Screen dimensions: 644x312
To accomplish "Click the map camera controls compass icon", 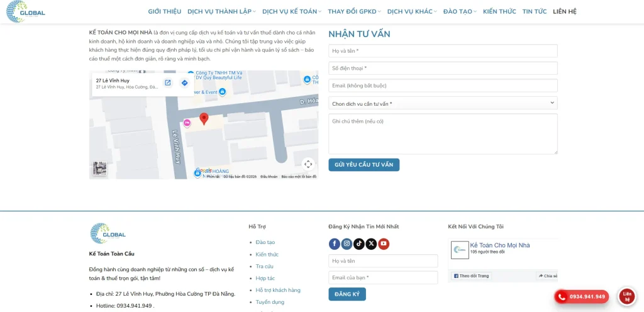I will (308, 164).
